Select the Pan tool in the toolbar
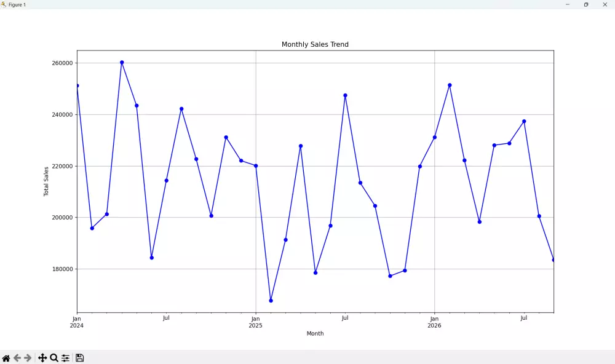Viewport: 615px width, 364px height. point(42,357)
